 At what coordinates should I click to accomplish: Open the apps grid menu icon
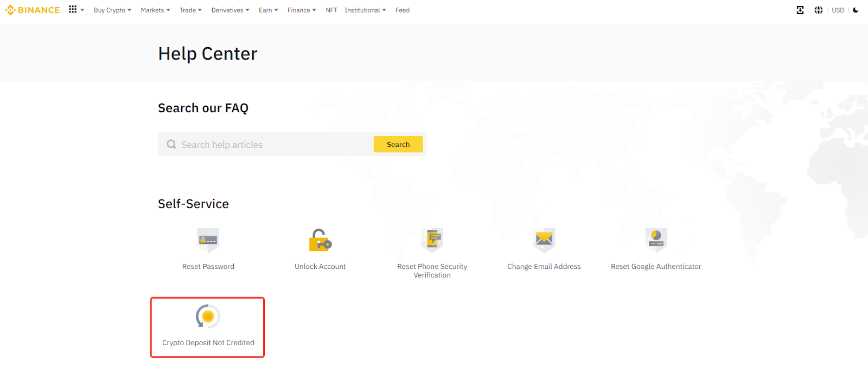click(x=73, y=10)
